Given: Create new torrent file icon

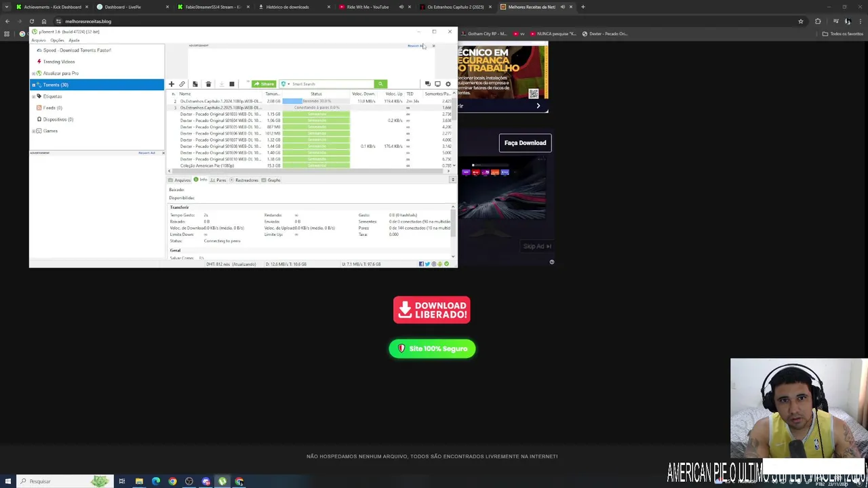Looking at the screenshot, I should 195,84.
